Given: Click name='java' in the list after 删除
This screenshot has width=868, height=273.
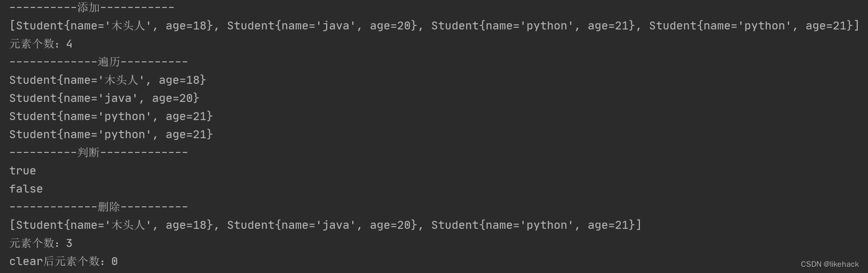Looking at the screenshot, I should pyautogui.click(x=319, y=225).
